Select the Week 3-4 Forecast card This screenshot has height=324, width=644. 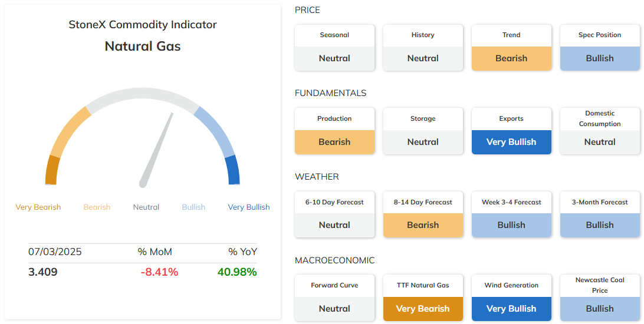[x=511, y=214]
